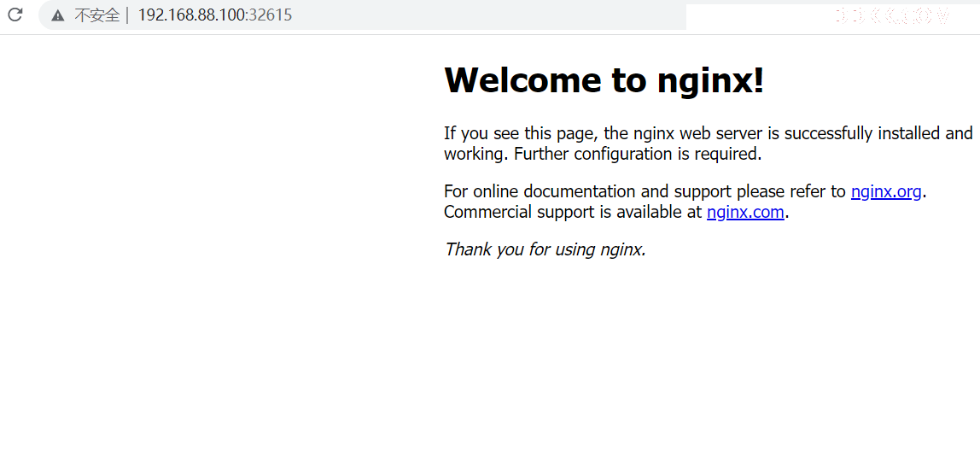Click the 不安全 security label
Screen dimensions: 980x451
[96, 15]
